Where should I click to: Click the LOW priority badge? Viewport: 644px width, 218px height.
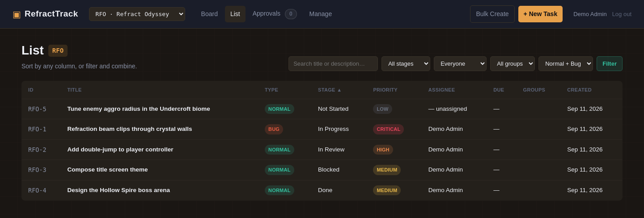382,109
